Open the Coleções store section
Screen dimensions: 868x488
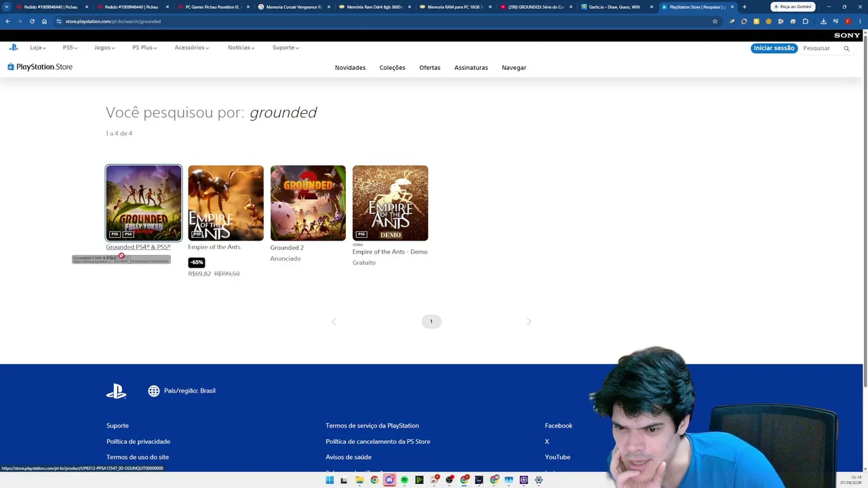(x=392, y=68)
